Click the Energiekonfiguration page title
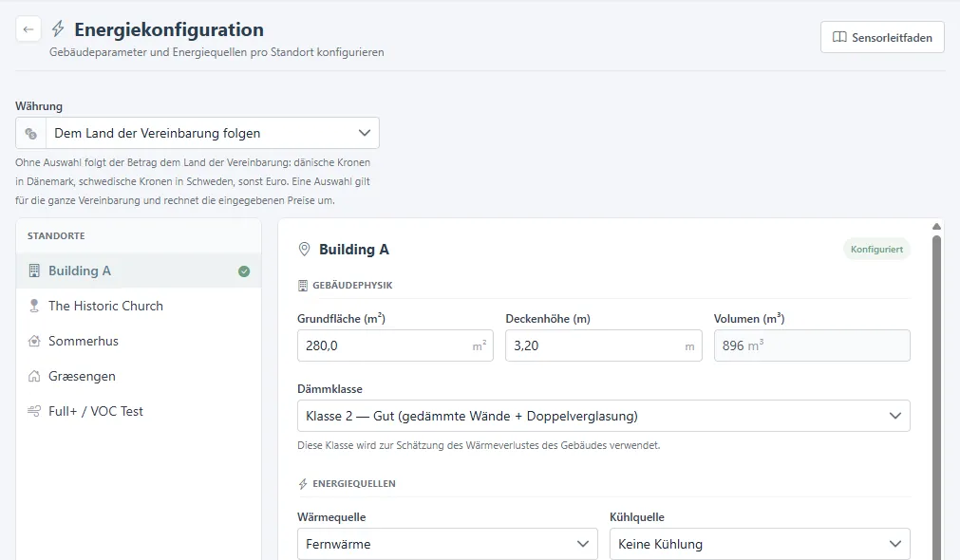960x560 pixels. tap(169, 29)
